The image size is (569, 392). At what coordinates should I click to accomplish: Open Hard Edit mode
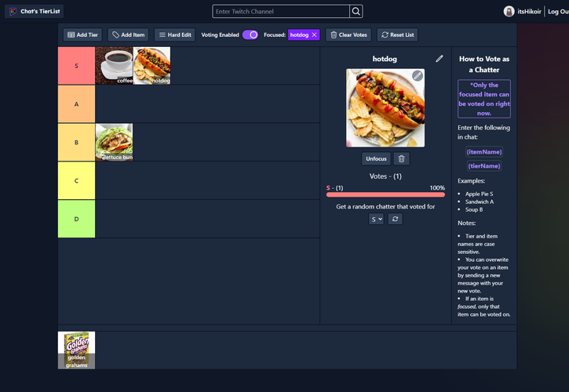pyautogui.click(x=175, y=34)
